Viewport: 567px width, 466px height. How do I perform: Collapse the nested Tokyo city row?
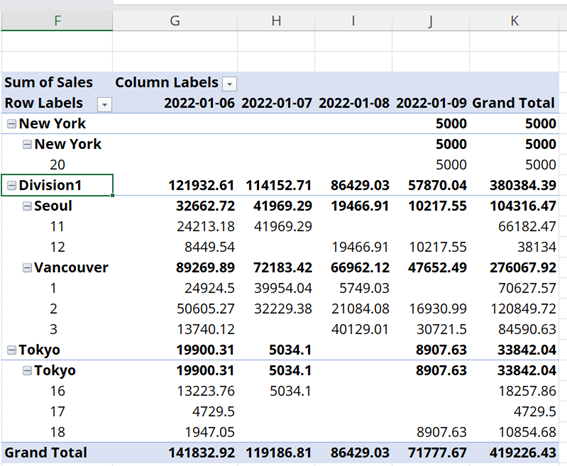tap(27, 371)
